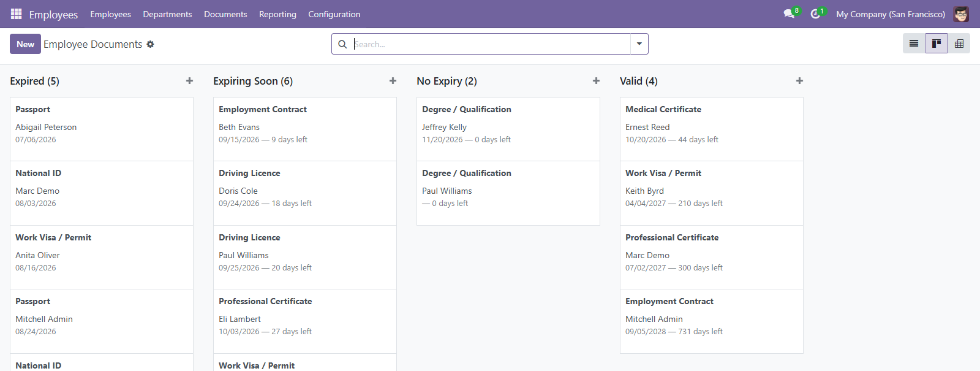Open Anita Oliver's Work Visa card
Image resolution: width=980 pixels, height=371 pixels.
[x=102, y=257]
